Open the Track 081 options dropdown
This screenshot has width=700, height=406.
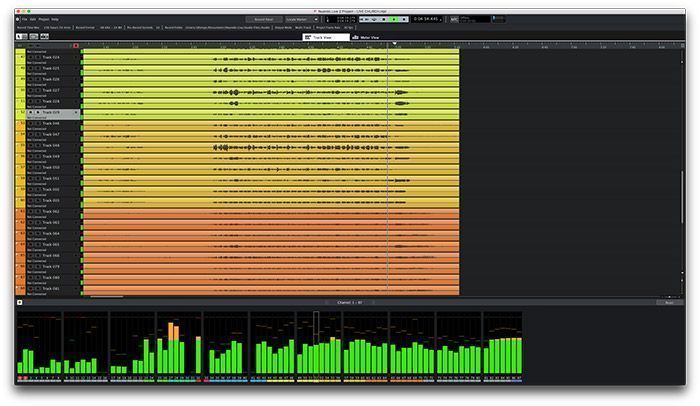pyautogui.click(x=76, y=289)
